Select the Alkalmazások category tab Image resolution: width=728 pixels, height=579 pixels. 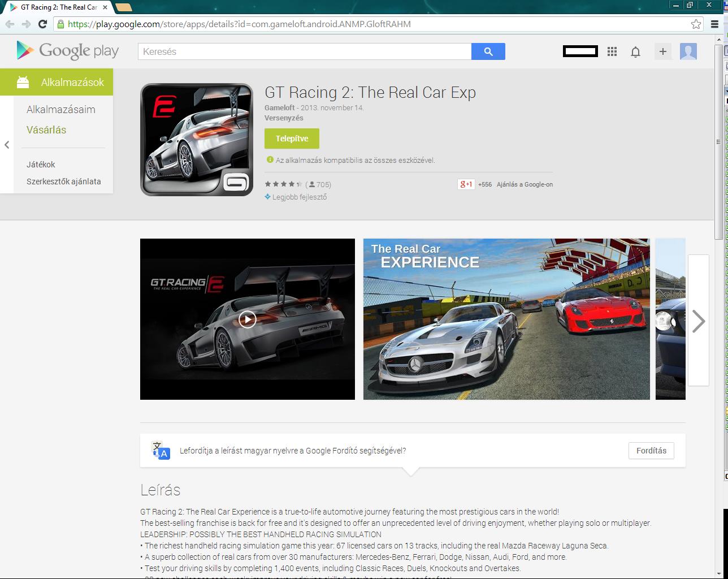click(57, 82)
